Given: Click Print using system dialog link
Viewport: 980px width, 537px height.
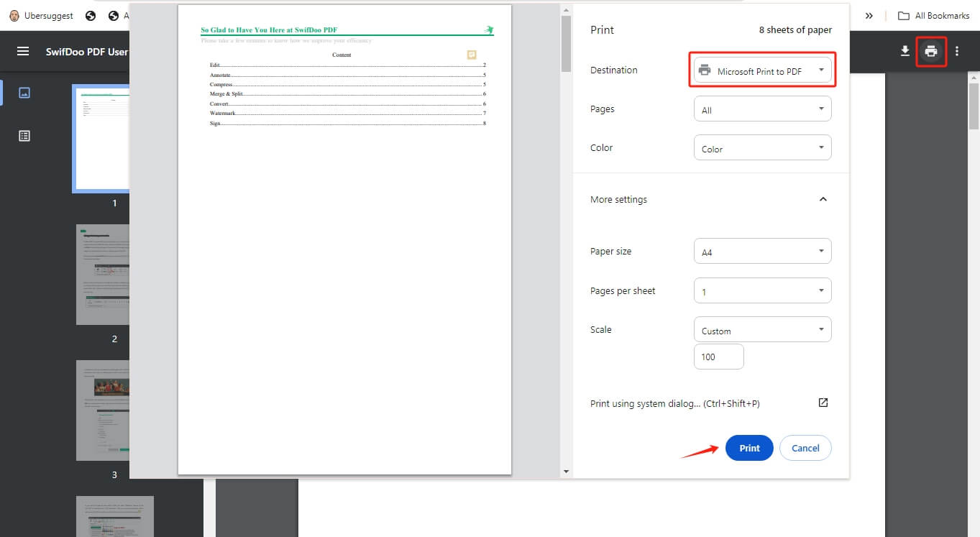Looking at the screenshot, I should (x=675, y=403).
